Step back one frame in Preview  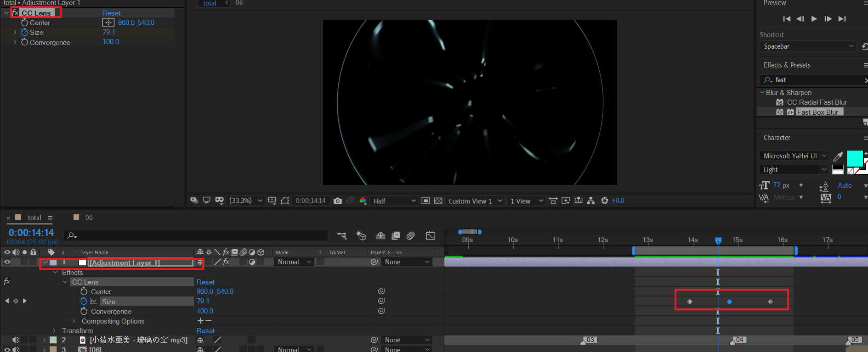pyautogui.click(x=800, y=19)
